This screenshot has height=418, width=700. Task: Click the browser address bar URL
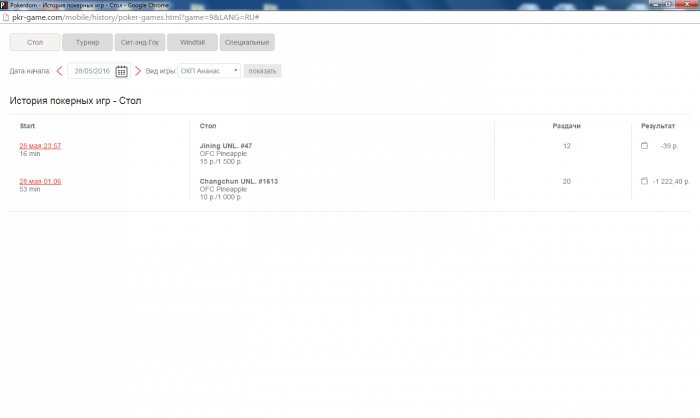(x=136, y=17)
